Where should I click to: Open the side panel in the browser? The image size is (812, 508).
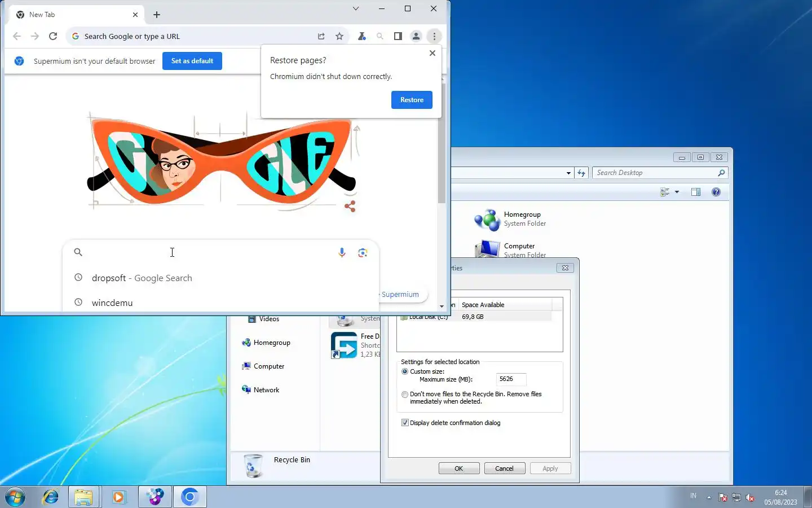tap(398, 36)
